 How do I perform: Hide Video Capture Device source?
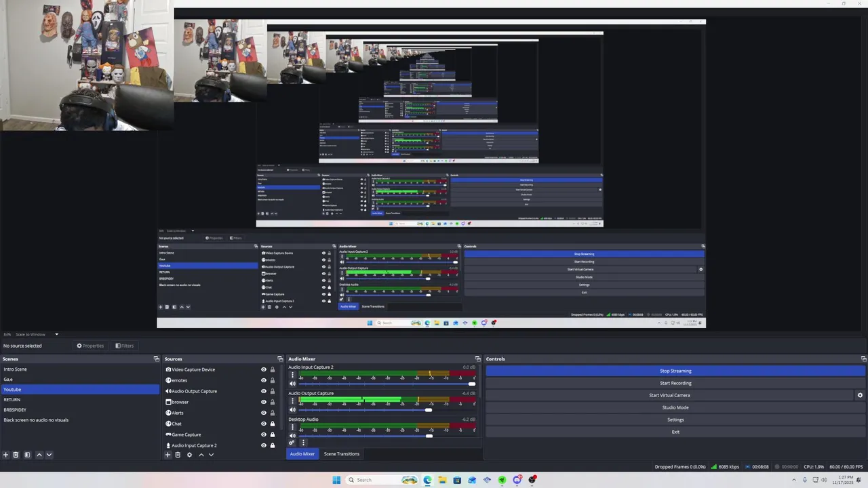[x=264, y=369]
